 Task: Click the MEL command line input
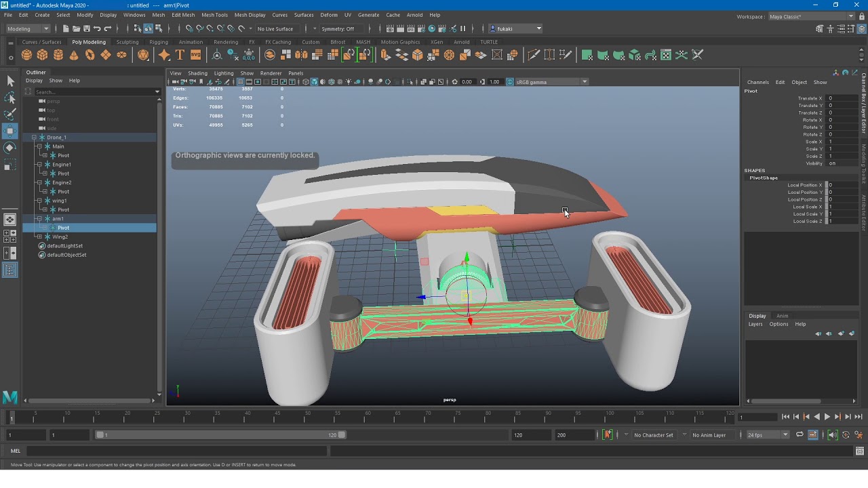click(178, 451)
